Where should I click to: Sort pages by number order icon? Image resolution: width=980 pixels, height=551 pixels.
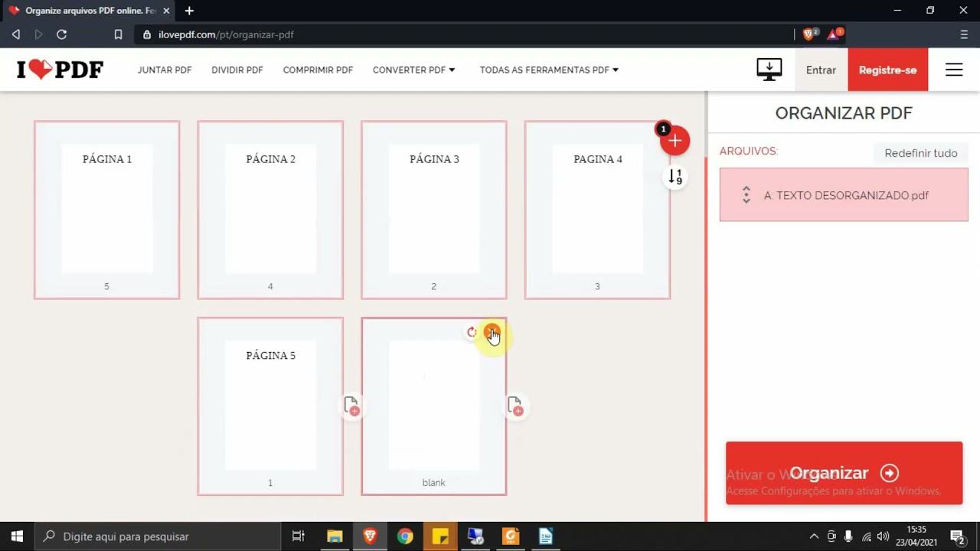click(x=675, y=177)
